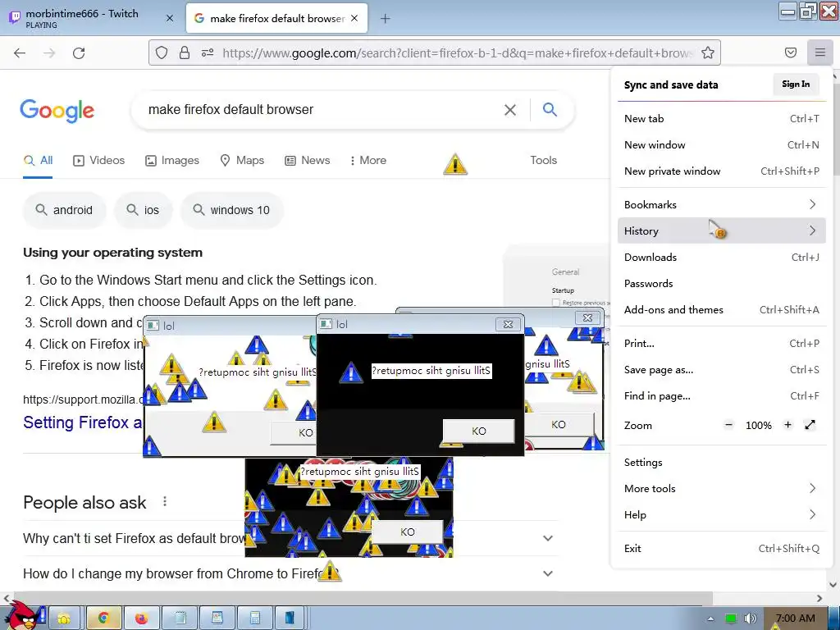Click the Google search magnifier button
Image resolution: width=840 pixels, height=630 pixels.
[550, 109]
